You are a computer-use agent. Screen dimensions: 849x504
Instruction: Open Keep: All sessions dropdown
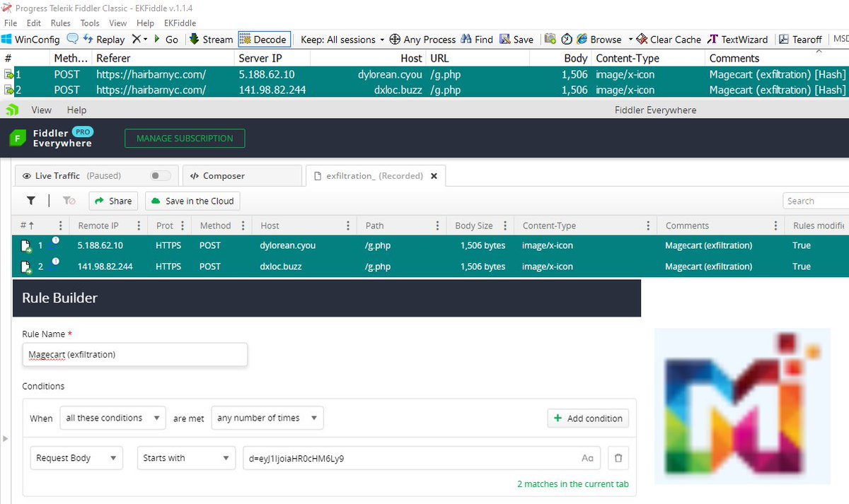pyautogui.click(x=342, y=40)
